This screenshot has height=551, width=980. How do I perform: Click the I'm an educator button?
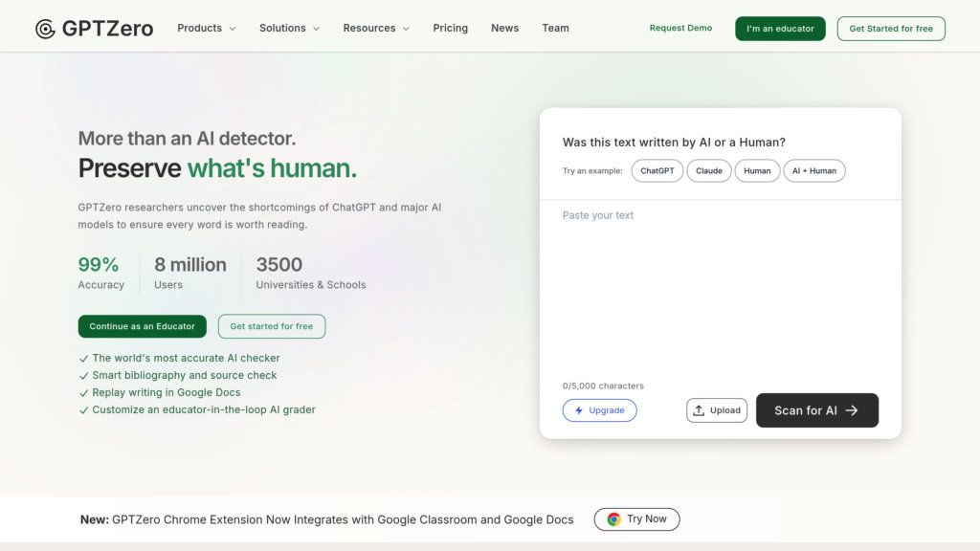click(x=780, y=28)
